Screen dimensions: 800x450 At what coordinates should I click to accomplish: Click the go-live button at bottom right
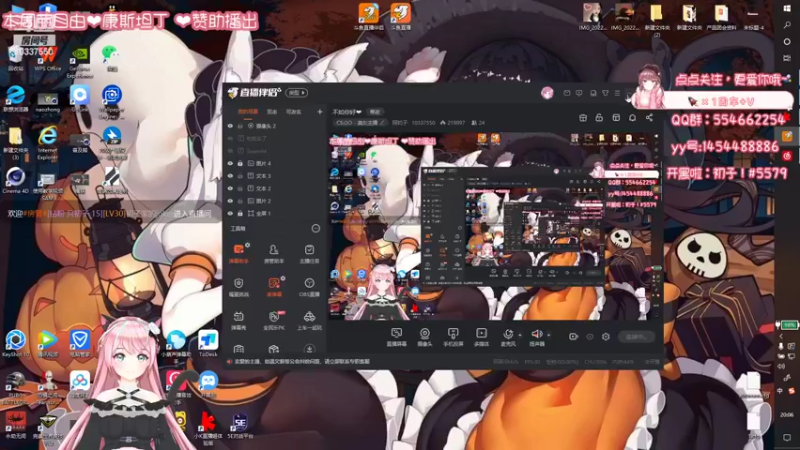click(636, 337)
